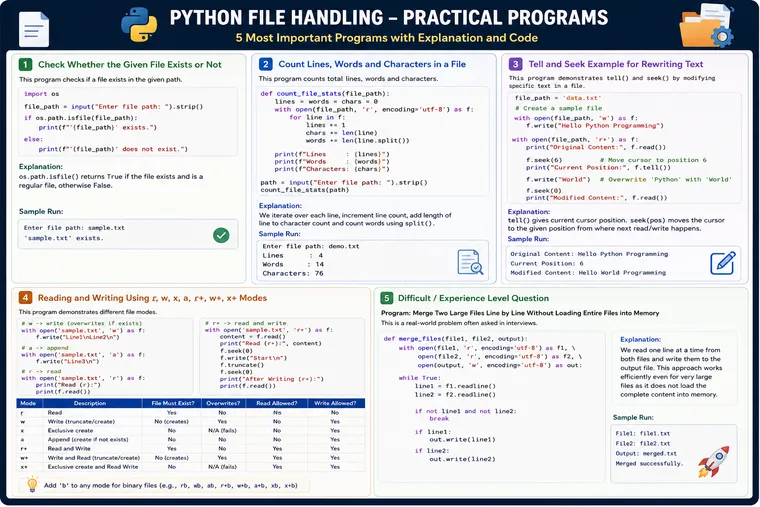Click the 'Program: Merge Two Large Files Line by Line' line
This screenshot has height=507, width=760.
(520, 313)
